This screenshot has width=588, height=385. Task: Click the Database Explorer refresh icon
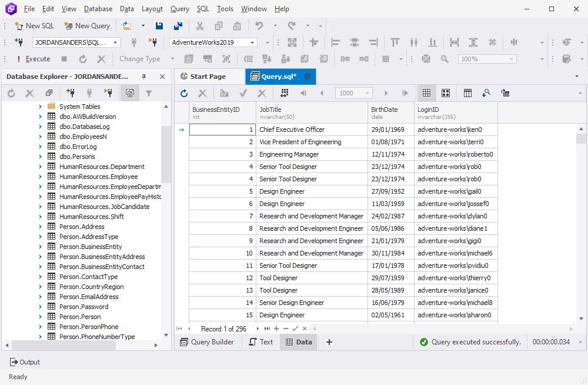click(x=11, y=93)
